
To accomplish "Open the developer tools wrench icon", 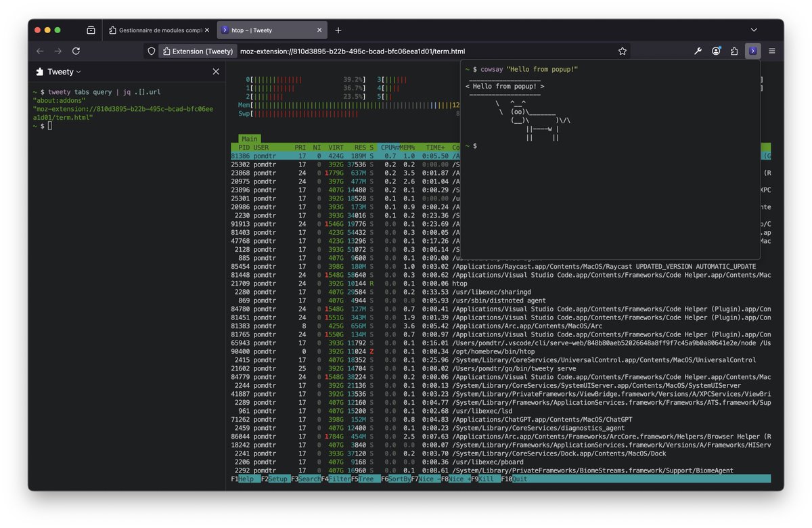I will click(x=698, y=51).
